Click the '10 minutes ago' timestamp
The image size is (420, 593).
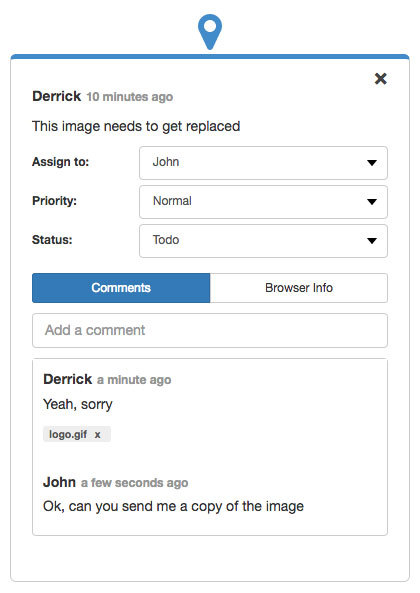coord(129,97)
